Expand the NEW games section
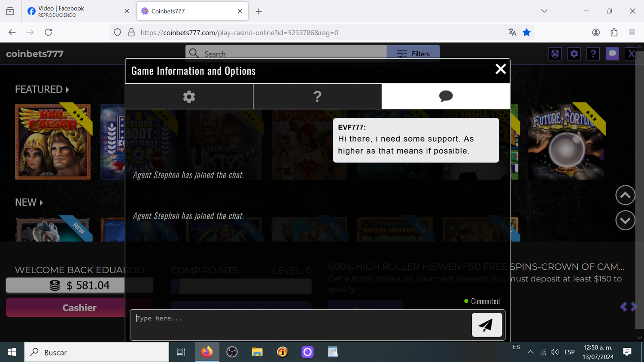This screenshot has height=362, width=644. click(29, 202)
